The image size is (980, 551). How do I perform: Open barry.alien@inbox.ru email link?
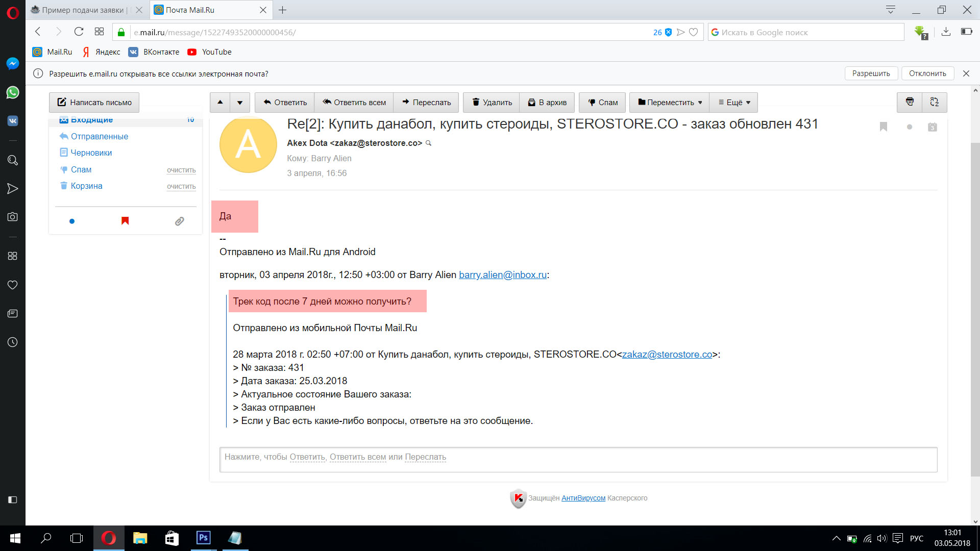coord(502,275)
